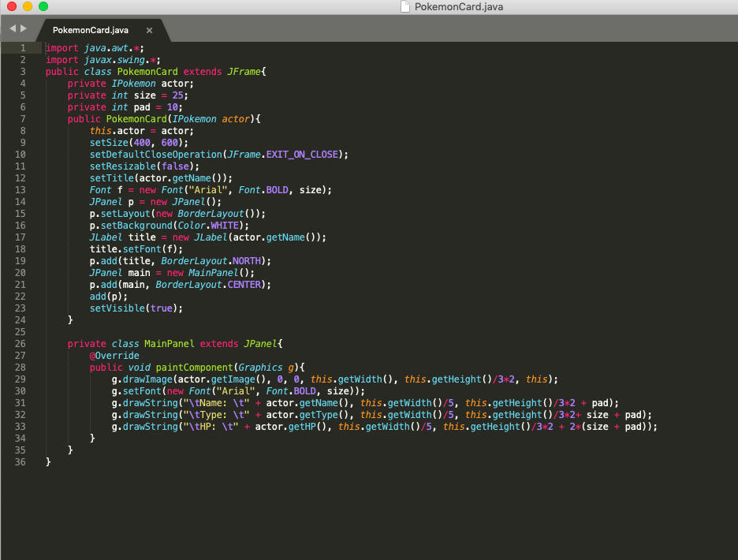738x560 pixels.
Task: Click the red close window button
Action: tap(12, 6)
